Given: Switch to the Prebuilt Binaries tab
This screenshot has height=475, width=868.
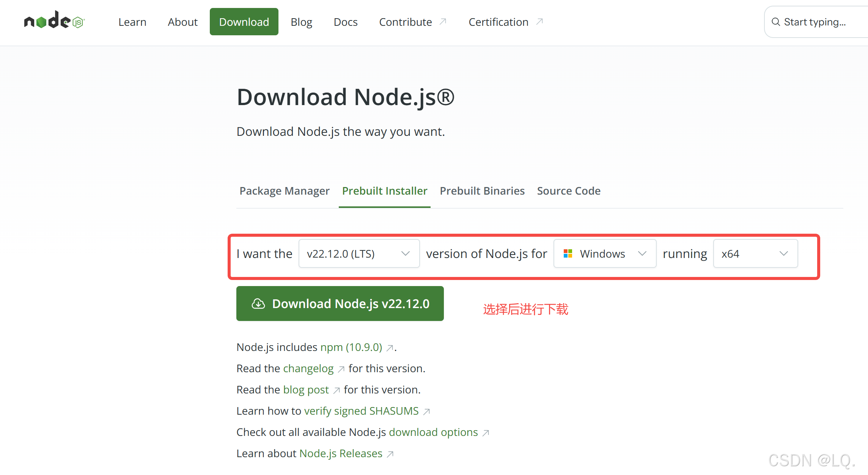Looking at the screenshot, I should click(x=482, y=191).
